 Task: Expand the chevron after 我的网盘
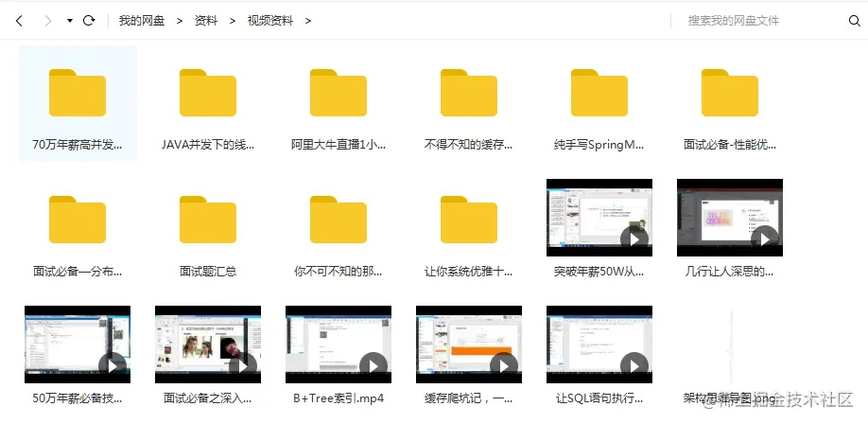pos(180,21)
